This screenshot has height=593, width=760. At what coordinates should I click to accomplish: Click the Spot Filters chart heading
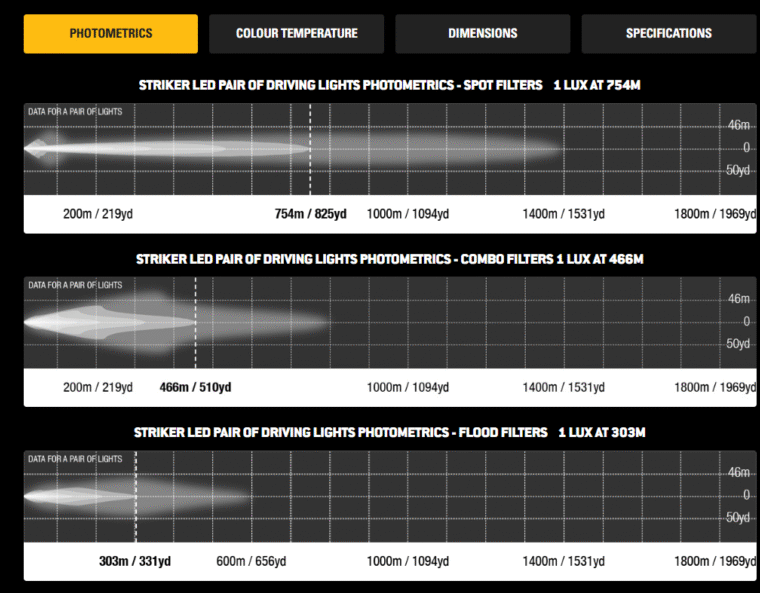[x=389, y=85]
